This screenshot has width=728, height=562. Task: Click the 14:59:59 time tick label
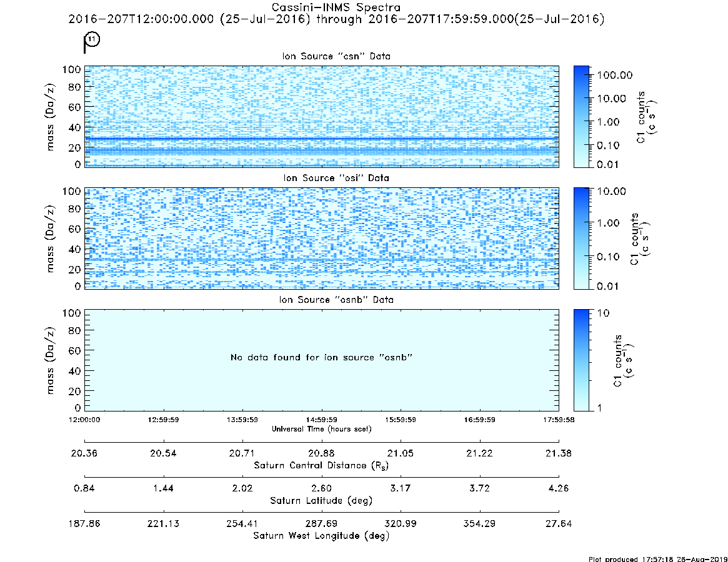coord(321,420)
